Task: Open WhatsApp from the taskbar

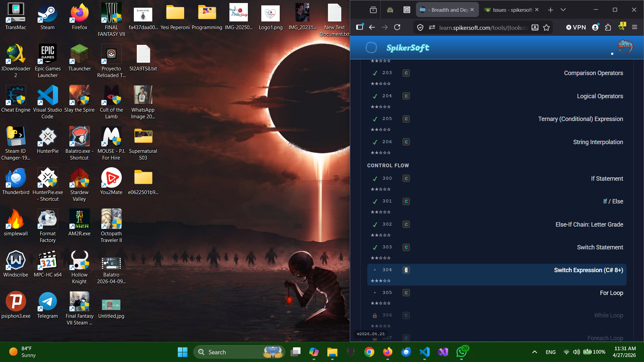Action: point(462,352)
